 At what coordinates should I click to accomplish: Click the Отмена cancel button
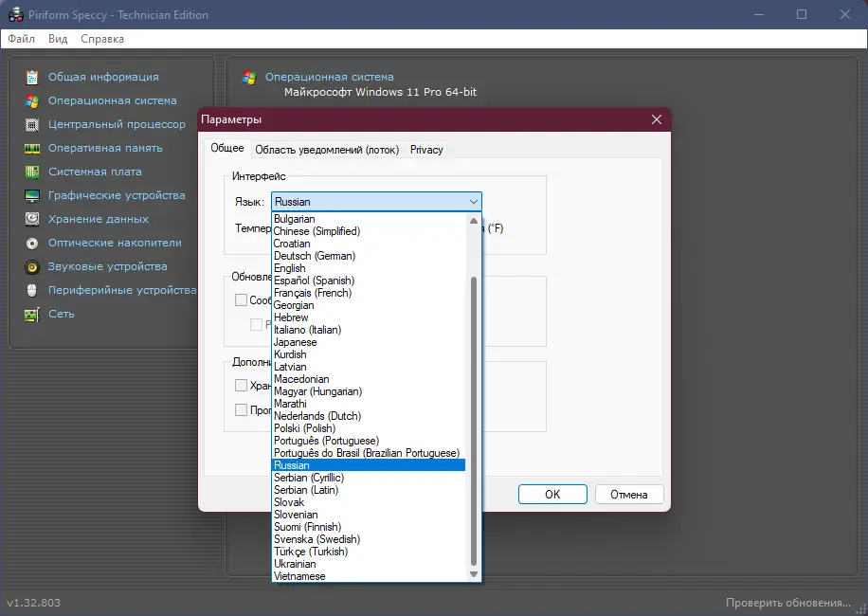coord(629,495)
